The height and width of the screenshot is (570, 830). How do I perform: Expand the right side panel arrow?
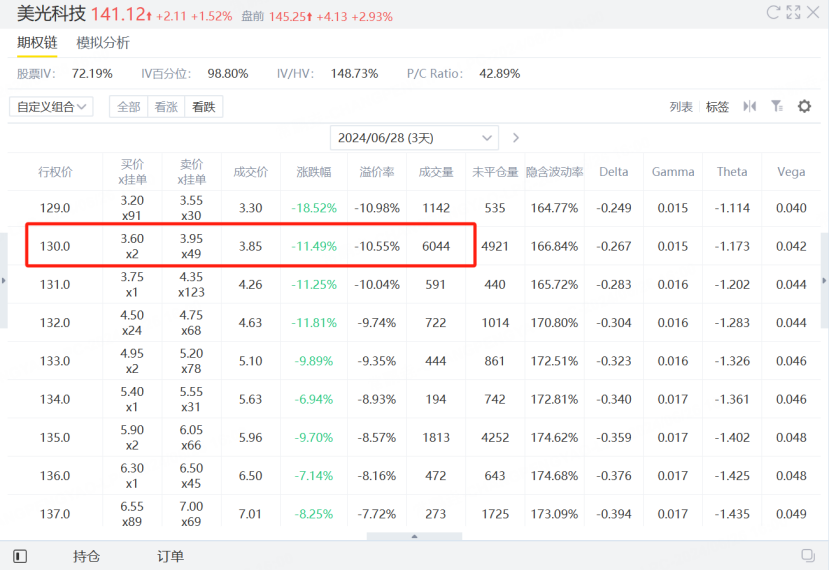[824, 281]
